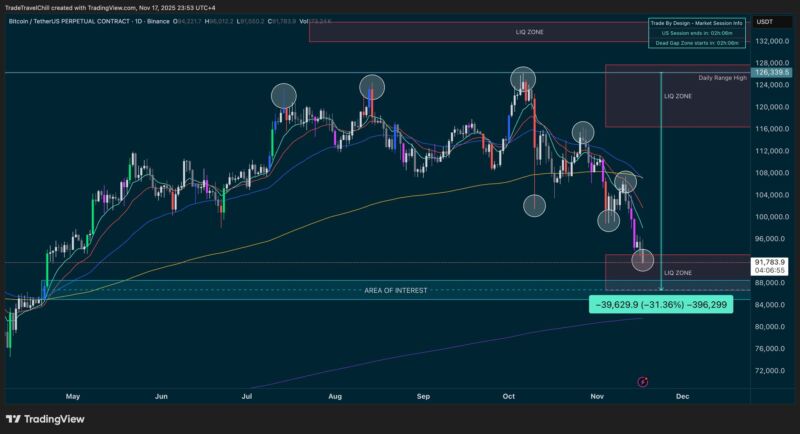Click the 'US Session ends in' row
Image resolution: width=800 pixels, height=434 pixels.
point(697,33)
